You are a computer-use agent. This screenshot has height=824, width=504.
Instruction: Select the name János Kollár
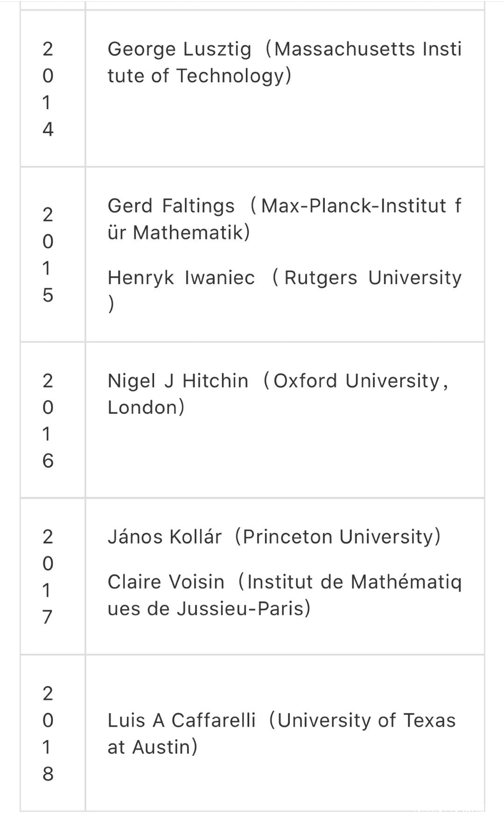[164, 537]
